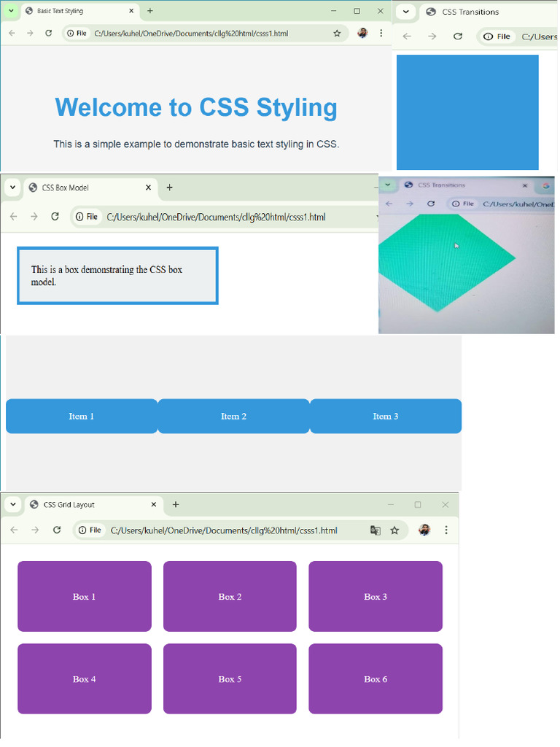Close the photographed CSS Transitions tab
This screenshot has width=560, height=747.
click(525, 185)
